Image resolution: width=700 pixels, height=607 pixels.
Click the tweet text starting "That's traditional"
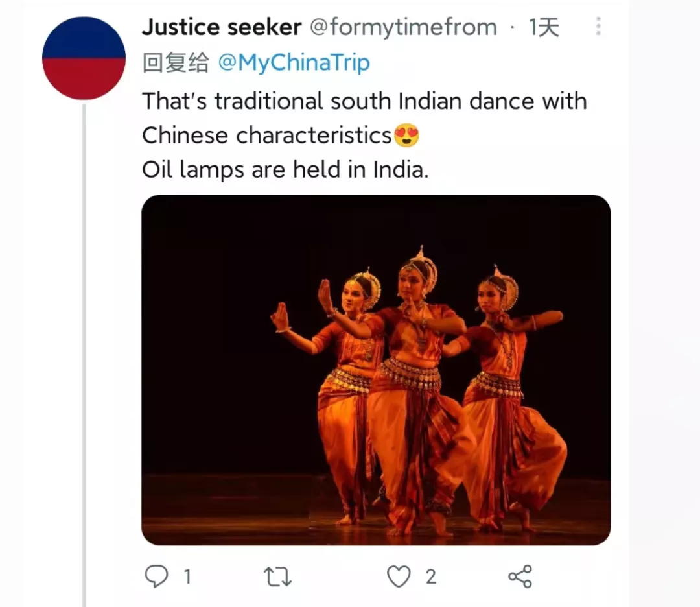363,101
